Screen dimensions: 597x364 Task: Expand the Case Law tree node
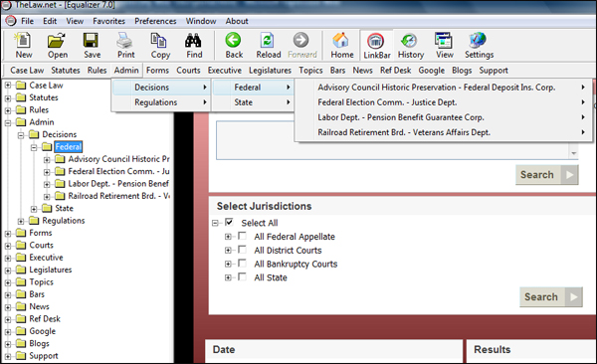[x=8, y=86]
